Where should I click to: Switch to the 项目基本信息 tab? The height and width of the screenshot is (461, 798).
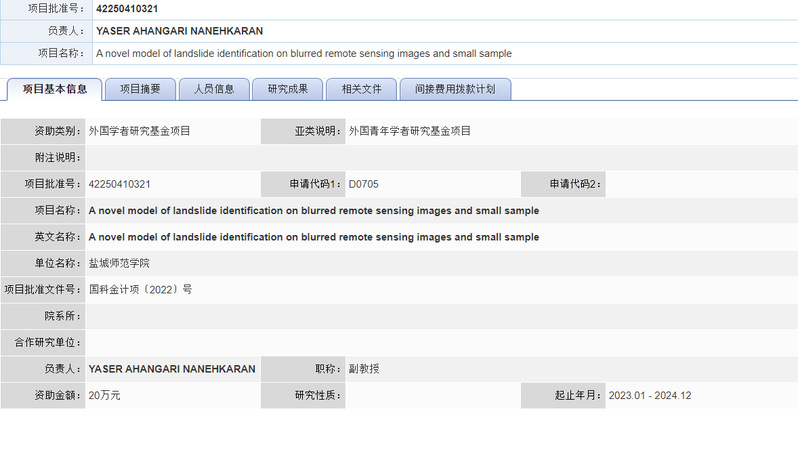(x=54, y=89)
